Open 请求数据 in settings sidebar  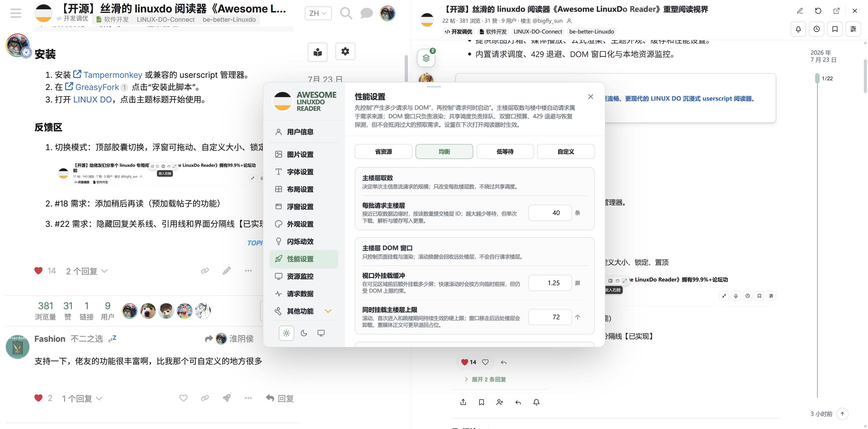tap(303, 294)
